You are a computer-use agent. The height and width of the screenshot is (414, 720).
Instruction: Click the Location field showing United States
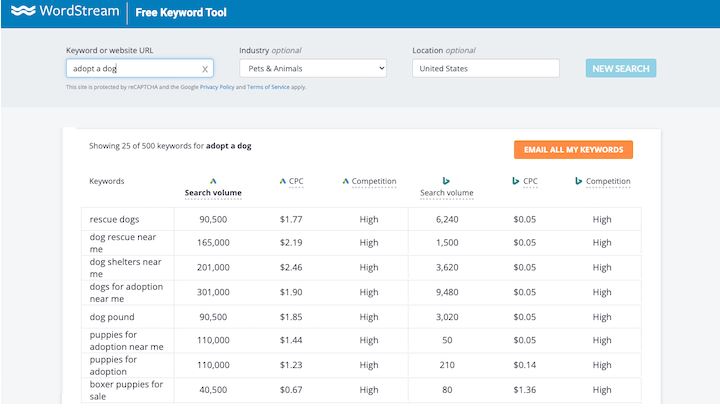click(485, 68)
